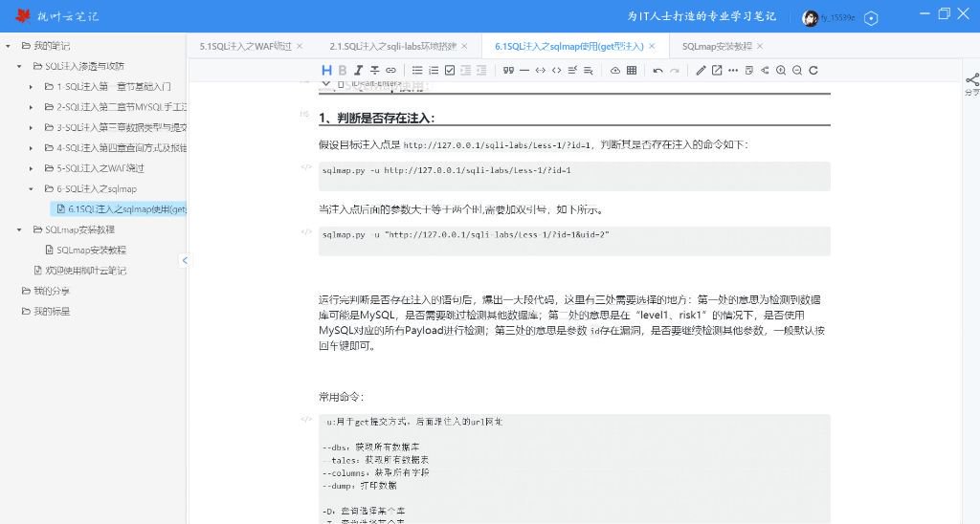This screenshot has height=524, width=980.
Task: Open the more options ellipsis menu
Action: [x=732, y=71]
